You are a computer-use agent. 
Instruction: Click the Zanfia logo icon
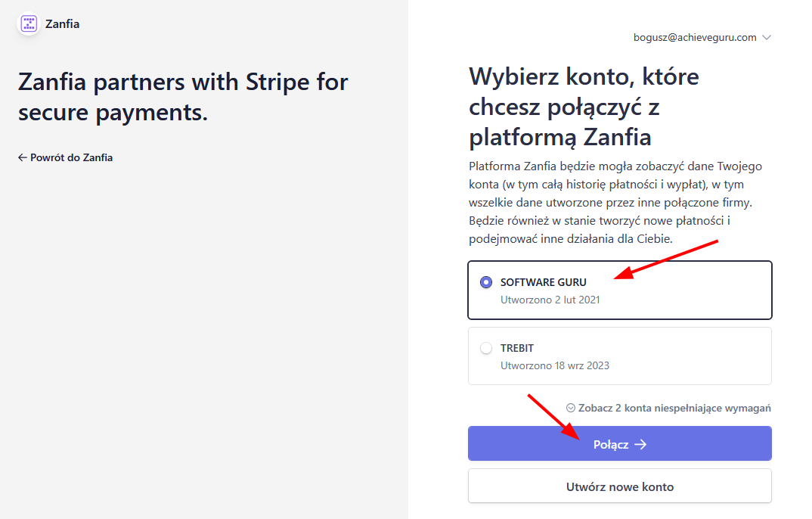pyautogui.click(x=29, y=23)
